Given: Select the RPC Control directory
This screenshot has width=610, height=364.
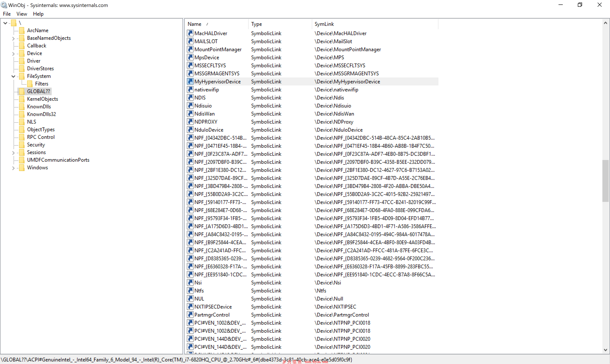Looking at the screenshot, I should pos(41,137).
